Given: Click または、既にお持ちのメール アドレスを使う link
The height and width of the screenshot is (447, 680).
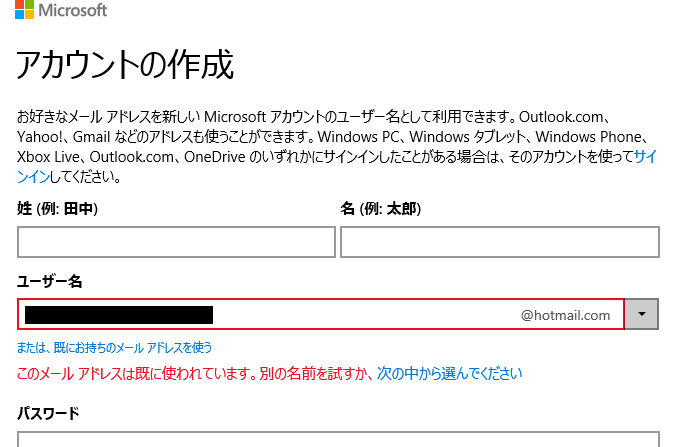Looking at the screenshot, I should click(x=114, y=348).
